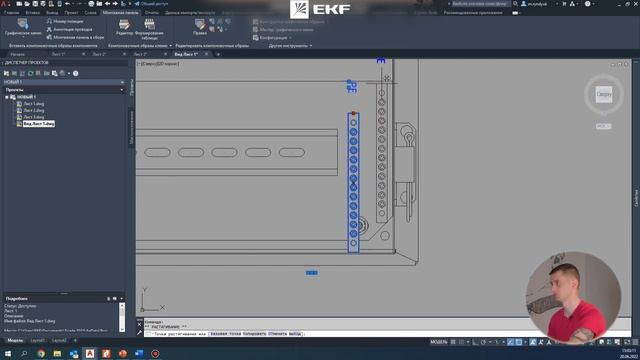The image size is (640, 360).
Task: Click МОДЕЛЬ space toggle in status bar
Action: (x=439, y=342)
